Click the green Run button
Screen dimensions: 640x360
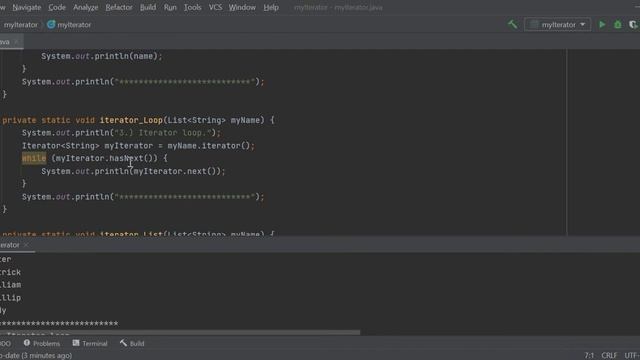coord(602,24)
